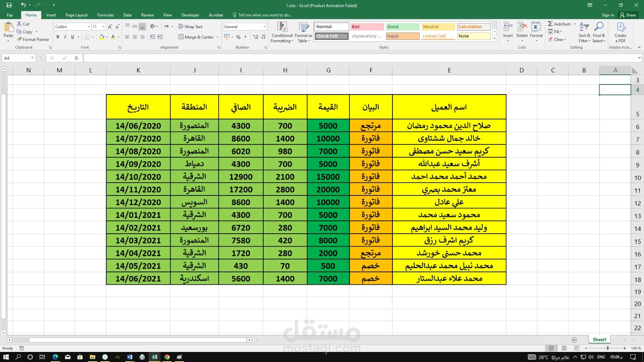This screenshot has height=362, width=644.
Task: Toggle Align Left alignment
Action: pos(127,37)
